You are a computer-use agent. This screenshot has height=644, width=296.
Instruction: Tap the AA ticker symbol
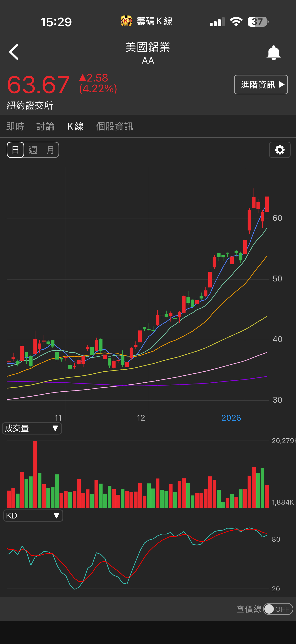pyautogui.click(x=148, y=60)
